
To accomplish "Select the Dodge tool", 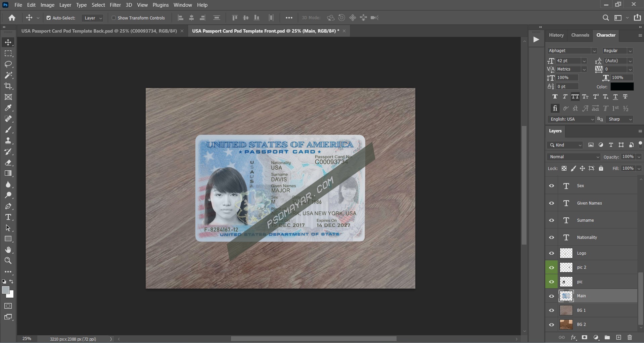I will click(8, 195).
